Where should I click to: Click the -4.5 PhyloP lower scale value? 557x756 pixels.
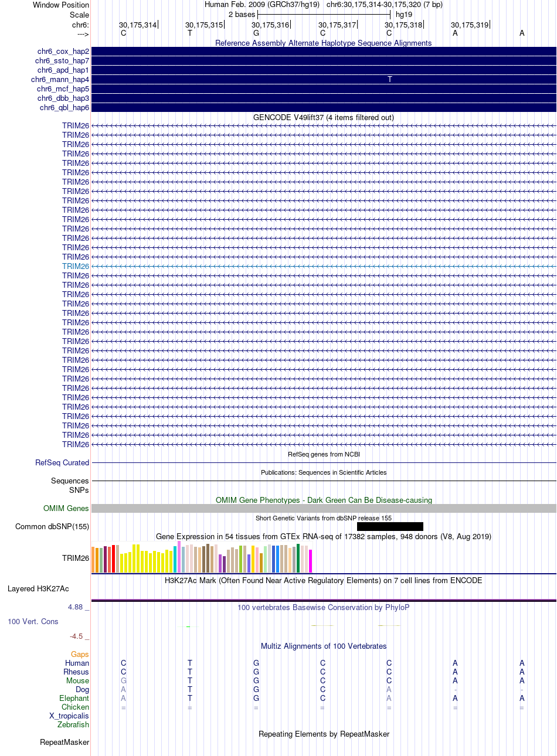(x=79, y=636)
